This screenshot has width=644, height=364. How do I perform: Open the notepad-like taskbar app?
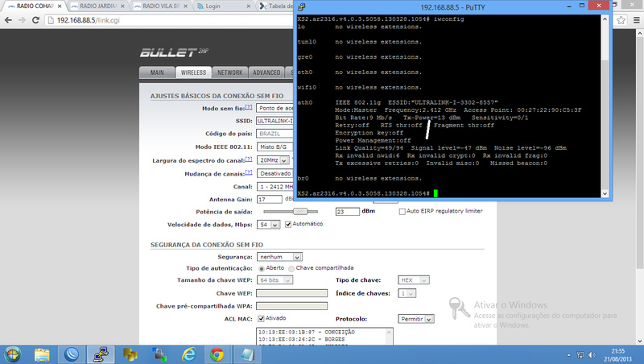point(247,354)
